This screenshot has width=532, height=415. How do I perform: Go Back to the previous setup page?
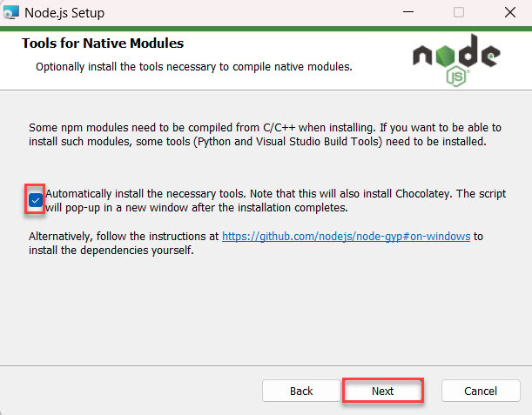(x=301, y=391)
